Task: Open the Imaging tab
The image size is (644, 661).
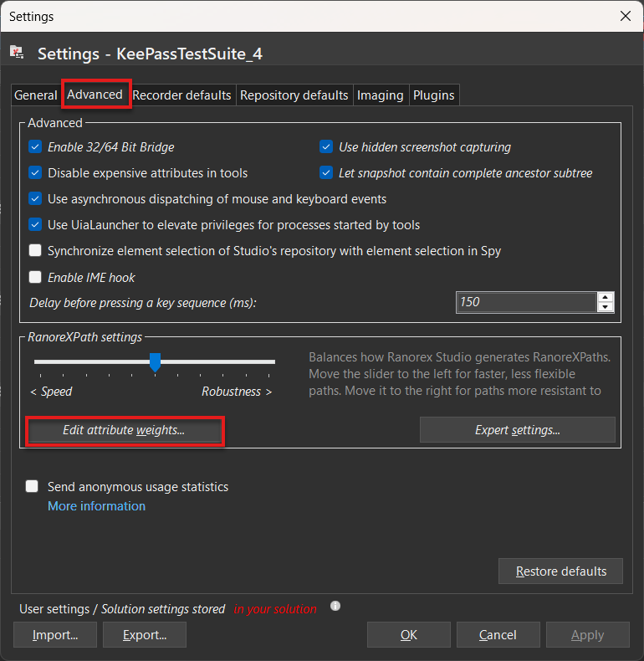Action: (x=381, y=95)
